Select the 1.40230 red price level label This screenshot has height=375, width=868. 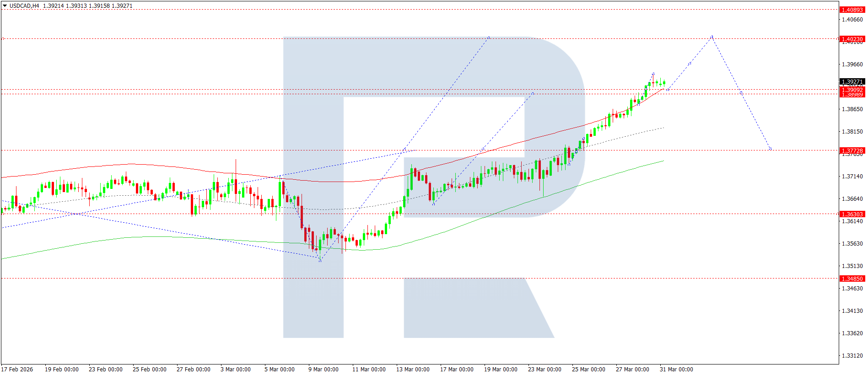[x=852, y=39]
